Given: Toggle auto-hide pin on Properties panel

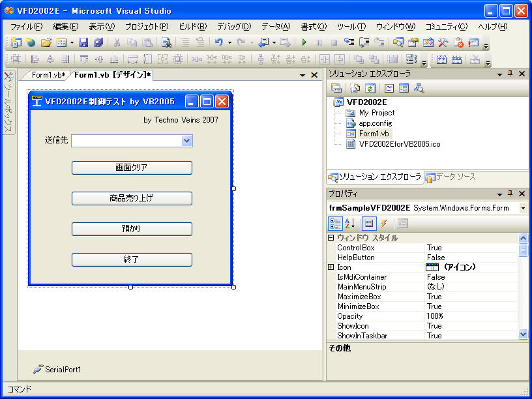Looking at the screenshot, I should click(x=510, y=194).
